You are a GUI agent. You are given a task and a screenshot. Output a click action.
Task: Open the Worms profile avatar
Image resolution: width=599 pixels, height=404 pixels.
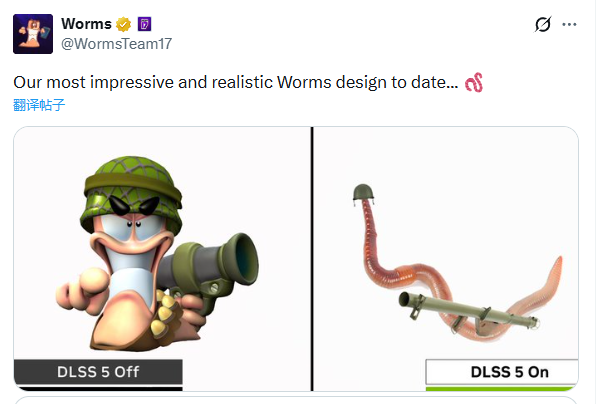point(33,34)
